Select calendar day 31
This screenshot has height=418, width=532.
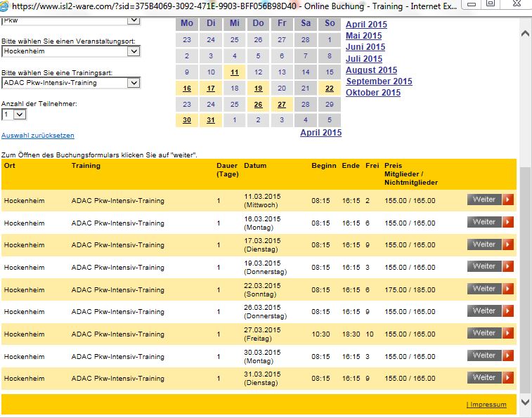pos(211,120)
